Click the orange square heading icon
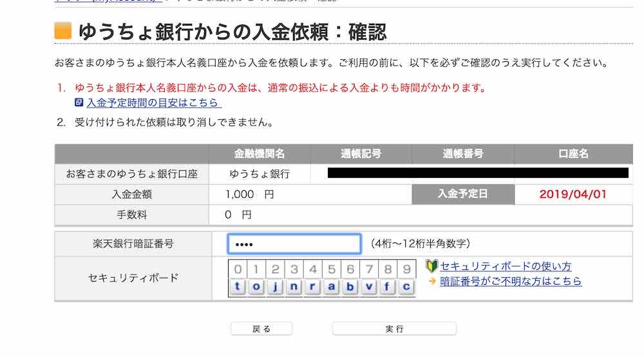Image resolution: width=644 pixels, height=357 pixels. [x=63, y=31]
